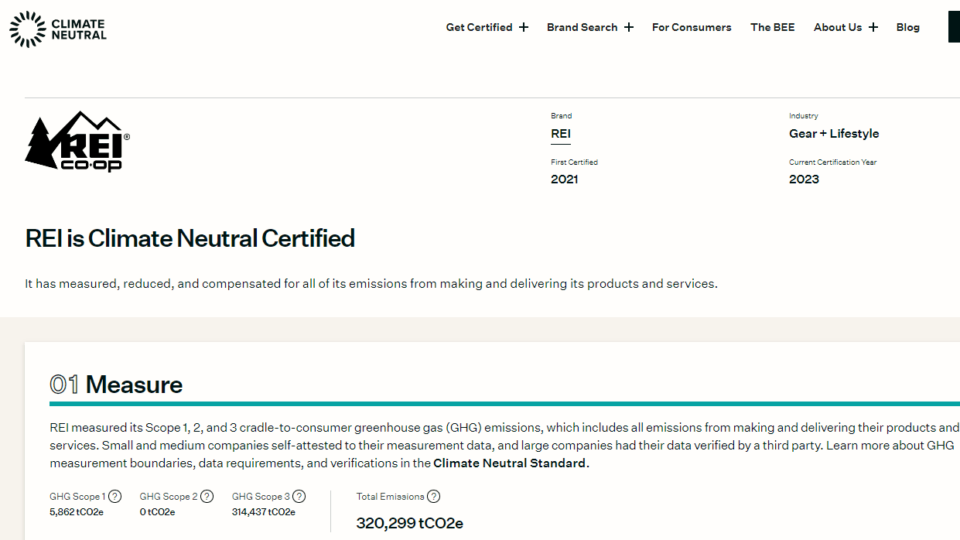Expand the Brand Search plus icon

point(629,27)
